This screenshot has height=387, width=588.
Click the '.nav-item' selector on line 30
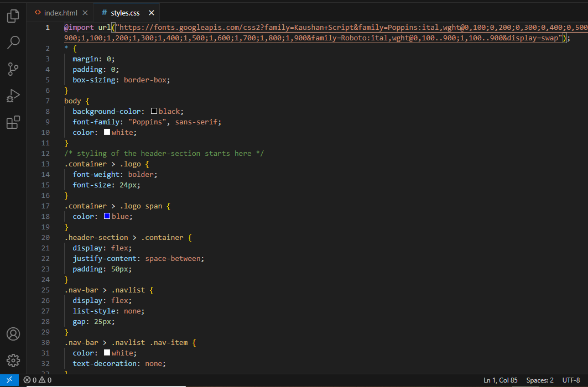[x=168, y=342]
